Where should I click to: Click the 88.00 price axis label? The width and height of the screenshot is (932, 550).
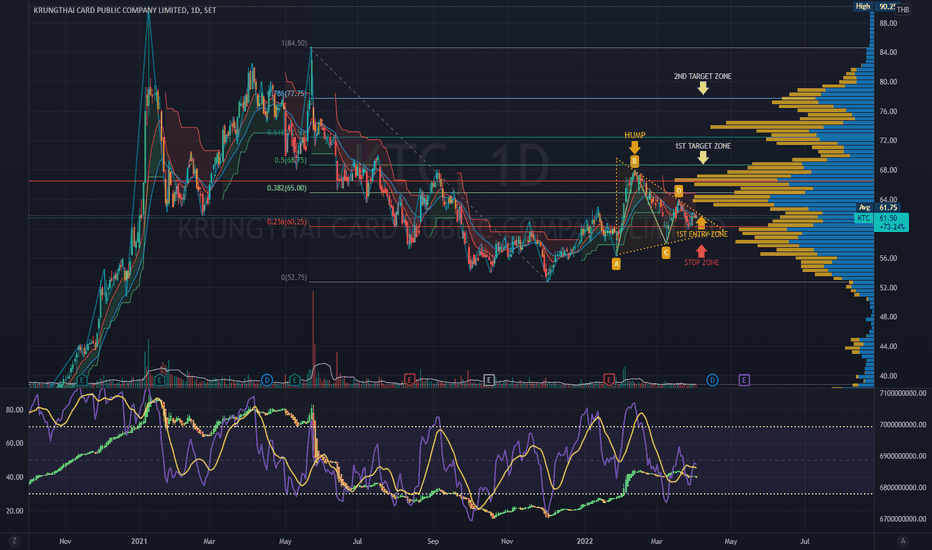pos(888,23)
